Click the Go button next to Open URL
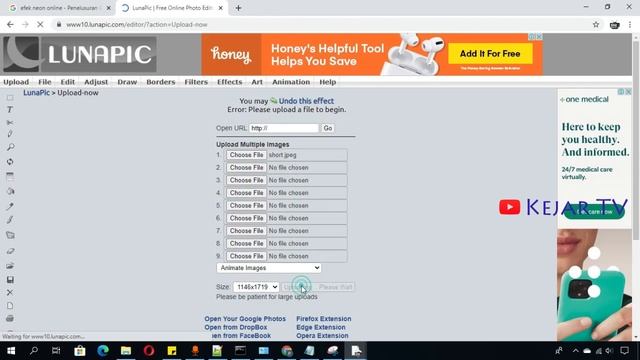Viewport: 640px width, 360px height. [327, 128]
